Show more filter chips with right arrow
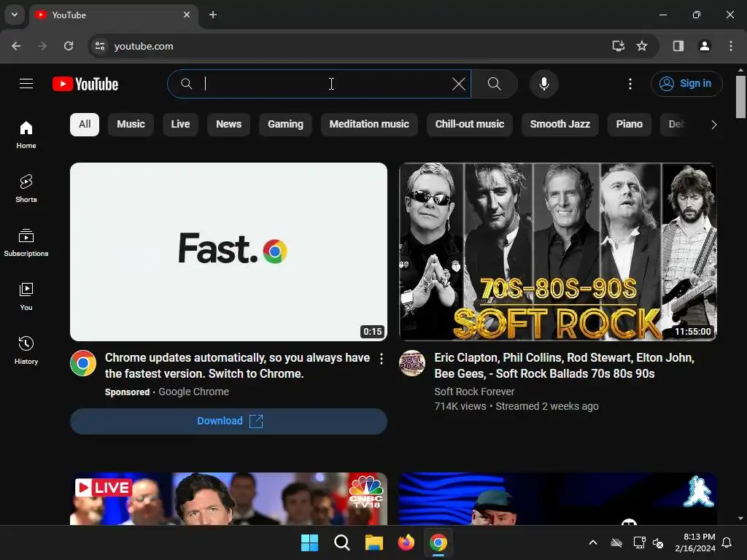 pyautogui.click(x=713, y=125)
